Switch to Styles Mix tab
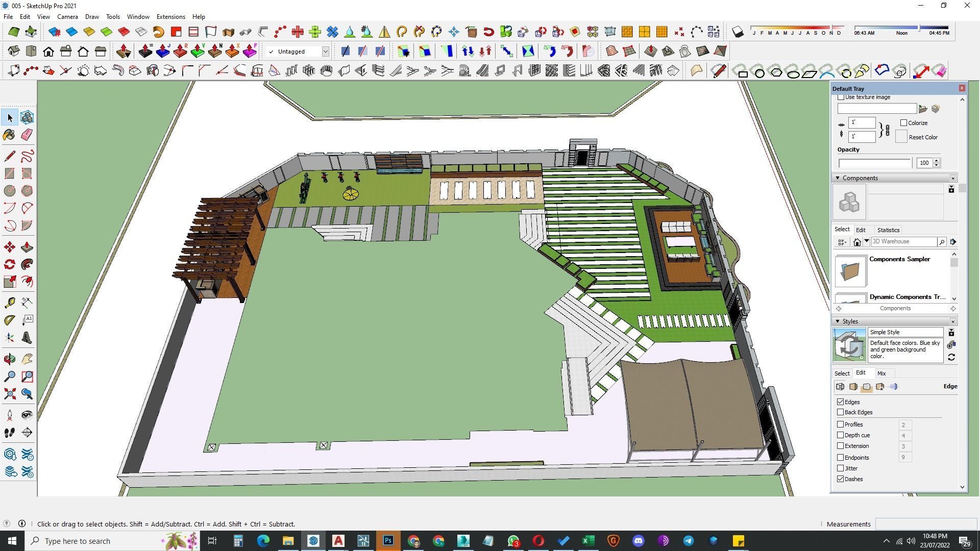Screen dimensions: 980x551 [x=881, y=373]
